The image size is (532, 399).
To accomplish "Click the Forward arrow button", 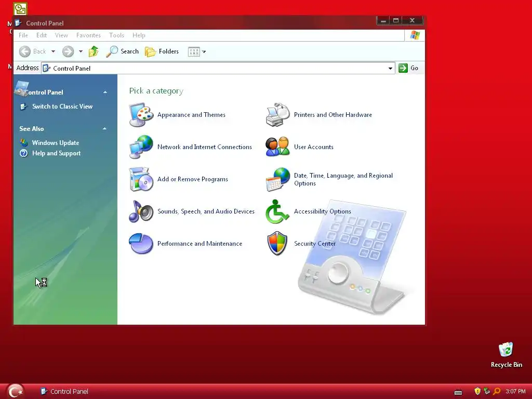I will click(68, 51).
